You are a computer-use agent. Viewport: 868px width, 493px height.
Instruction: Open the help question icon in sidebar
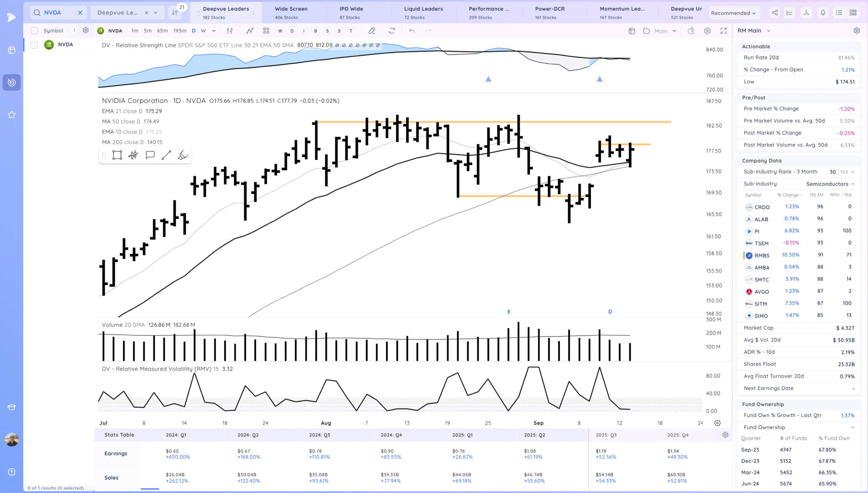(x=12, y=472)
